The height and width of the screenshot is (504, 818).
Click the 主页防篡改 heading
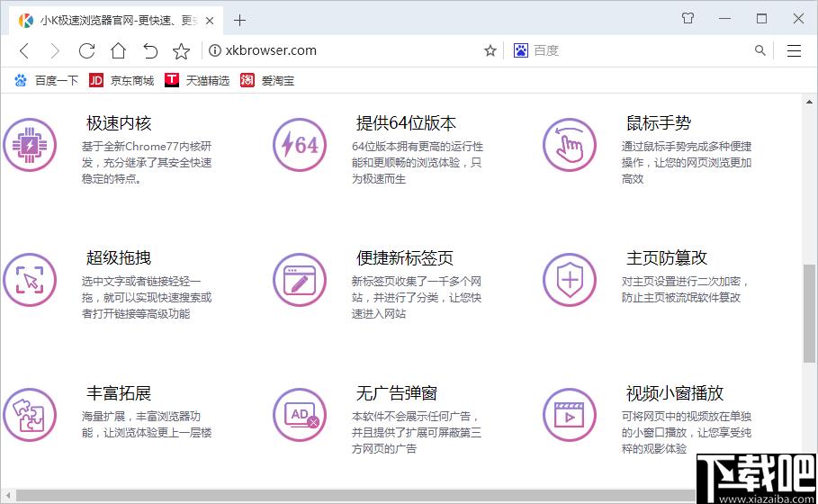[667, 257]
